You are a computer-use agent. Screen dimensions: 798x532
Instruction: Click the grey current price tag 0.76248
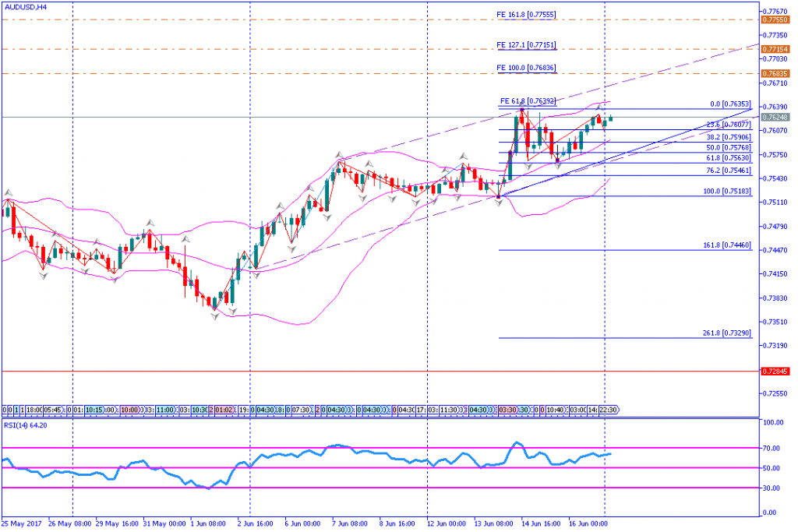(x=775, y=118)
